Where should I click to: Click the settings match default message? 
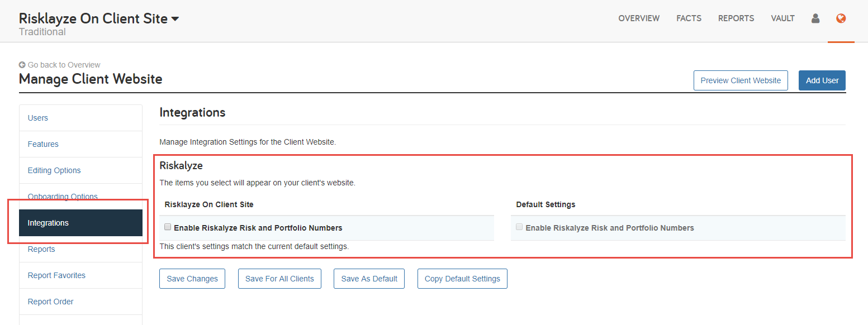coord(254,246)
